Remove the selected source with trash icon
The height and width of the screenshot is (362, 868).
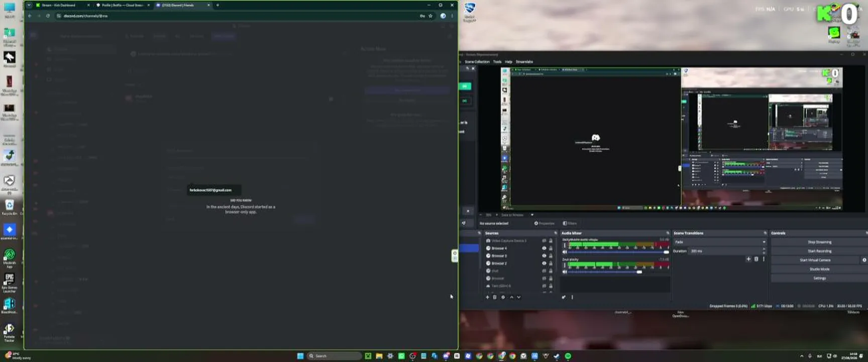pos(495,297)
